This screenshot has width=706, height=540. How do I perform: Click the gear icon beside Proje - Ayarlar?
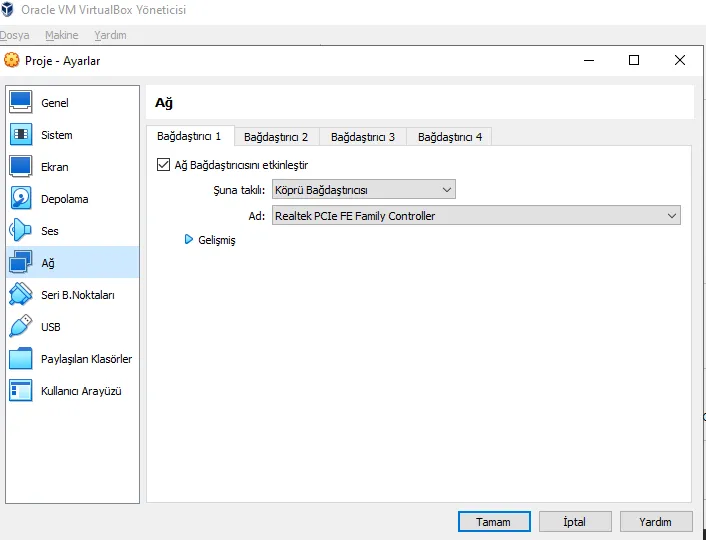tap(11, 60)
